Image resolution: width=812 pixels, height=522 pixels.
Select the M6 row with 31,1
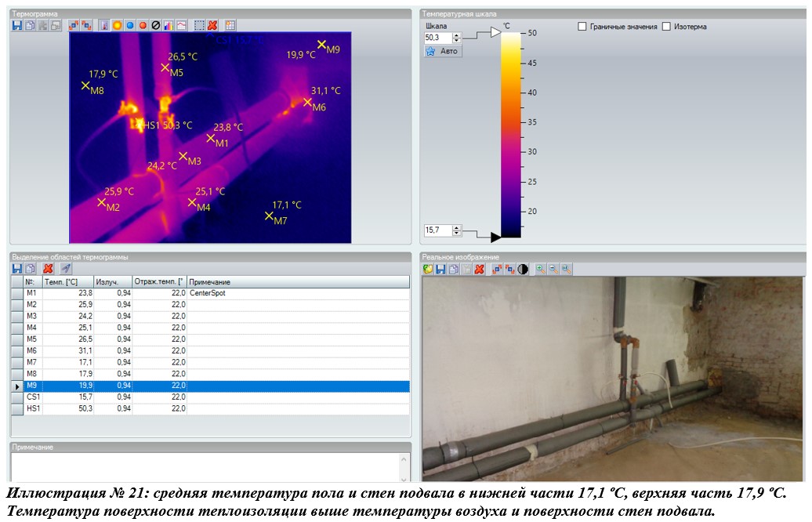[210, 350]
